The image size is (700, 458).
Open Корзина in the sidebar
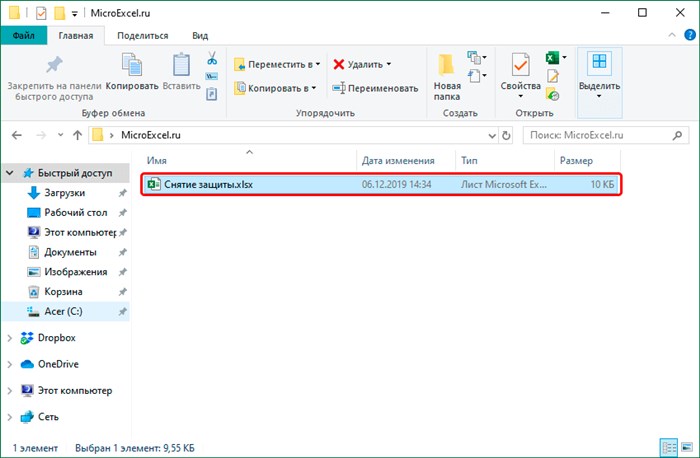63,291
